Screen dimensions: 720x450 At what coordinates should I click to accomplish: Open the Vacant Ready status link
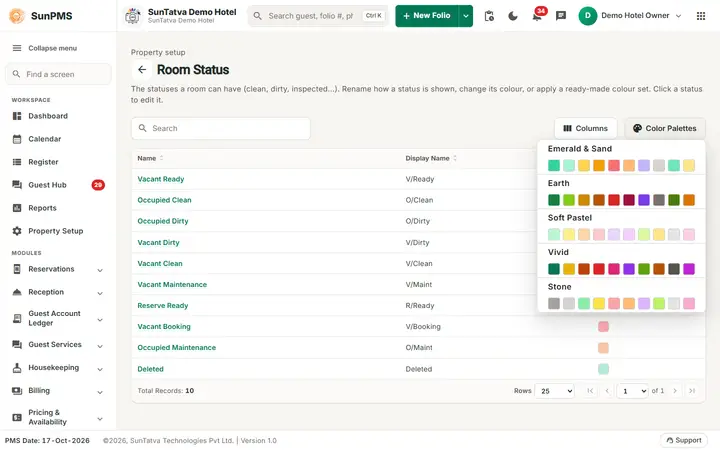pyautogui.click(x=161, y=179)
